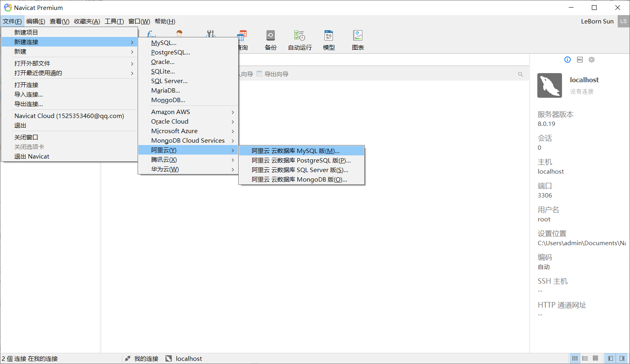Expand the New submenu entry
This screenshot has width=630, height=364.
pyautogui.click(x=70, y=52)
